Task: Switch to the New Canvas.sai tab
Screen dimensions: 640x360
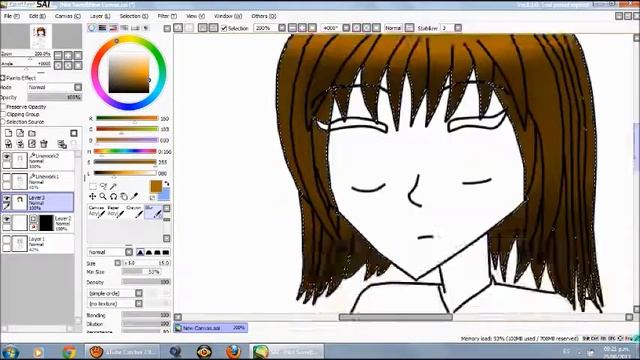Action: (x=211, y=328)
